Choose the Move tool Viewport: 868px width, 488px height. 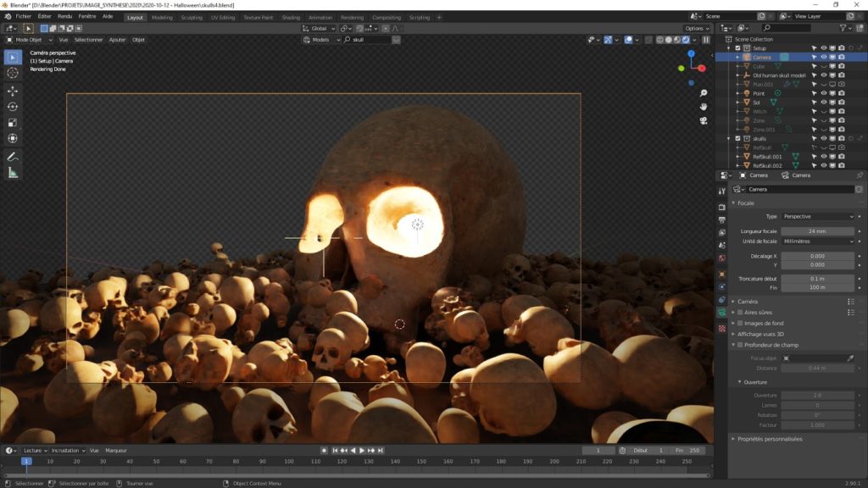[13, 91]
